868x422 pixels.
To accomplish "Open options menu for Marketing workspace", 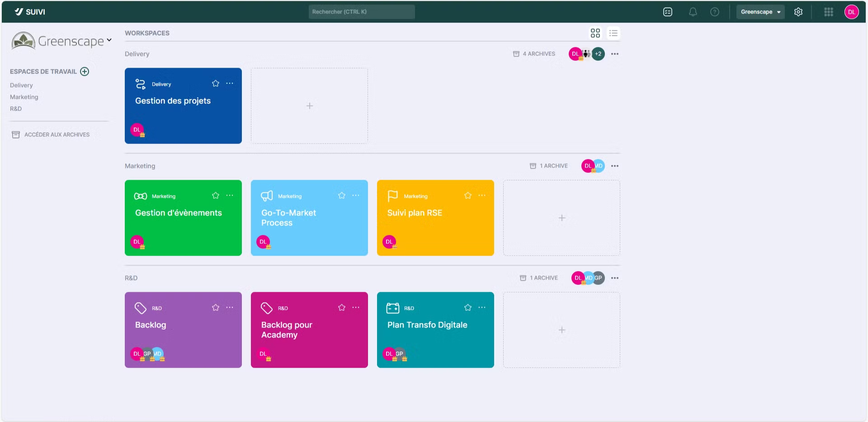I will tap(614, 166).
